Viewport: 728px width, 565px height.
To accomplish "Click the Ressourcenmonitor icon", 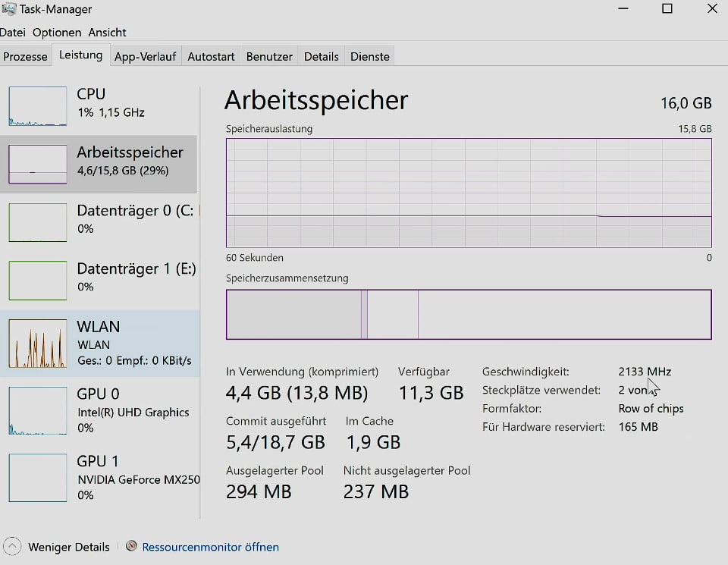I will click(131, 546).
